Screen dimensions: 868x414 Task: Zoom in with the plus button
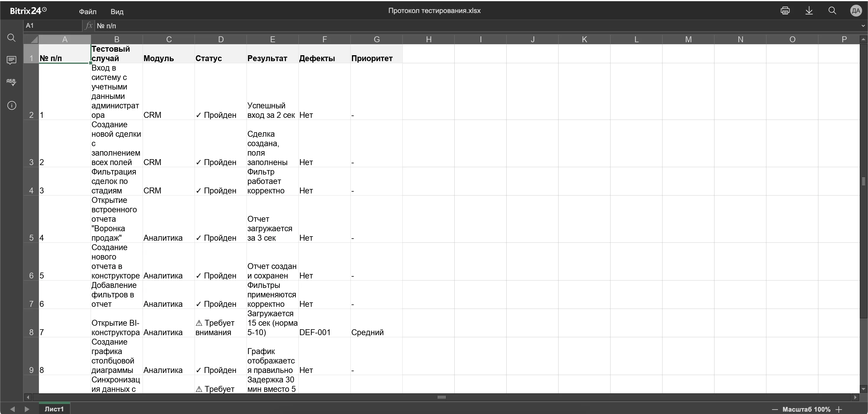pos(839,409)
